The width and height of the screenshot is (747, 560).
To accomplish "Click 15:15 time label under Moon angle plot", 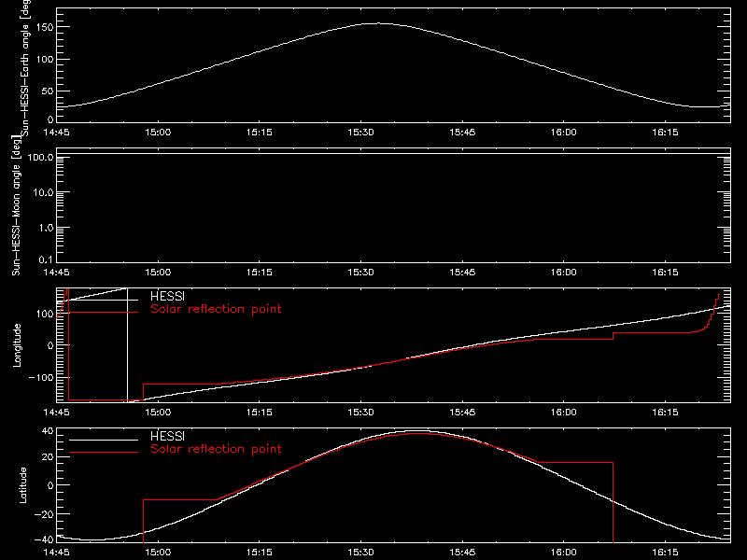I will tap(260, 273).
